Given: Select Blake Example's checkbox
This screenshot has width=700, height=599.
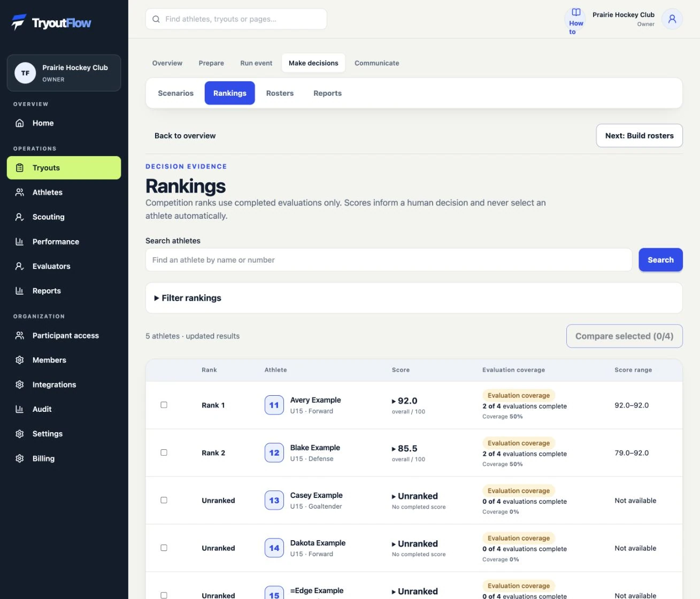Looking at the screenshot, I should 164,452.
